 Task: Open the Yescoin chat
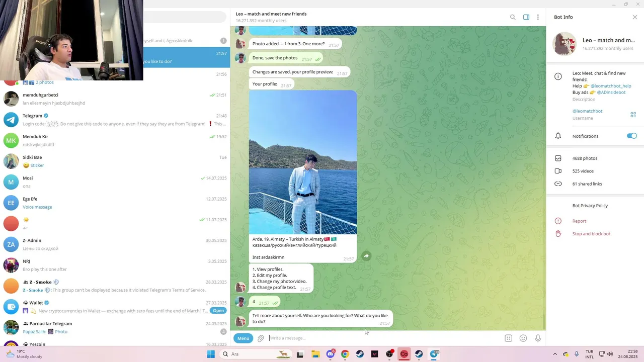tap(115, 343)
